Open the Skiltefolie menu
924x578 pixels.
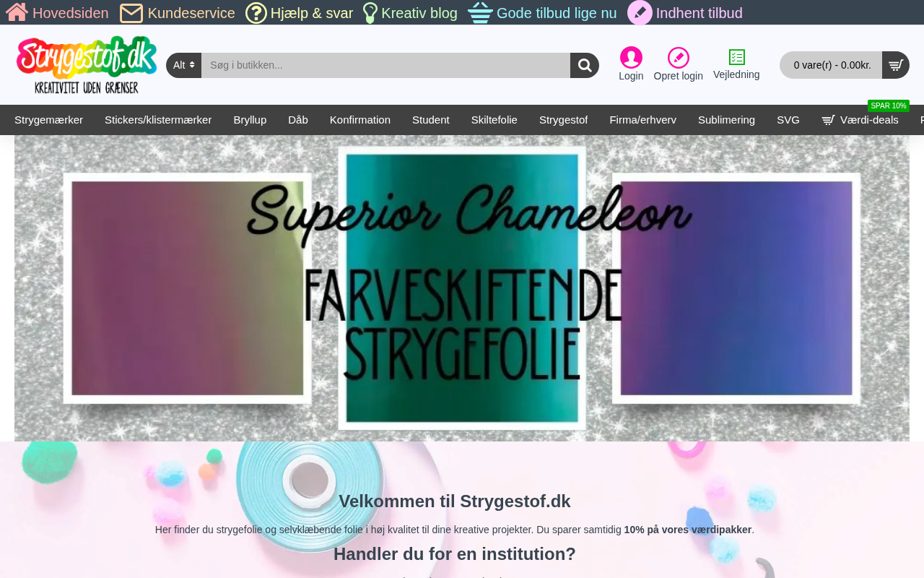point(494,120)
